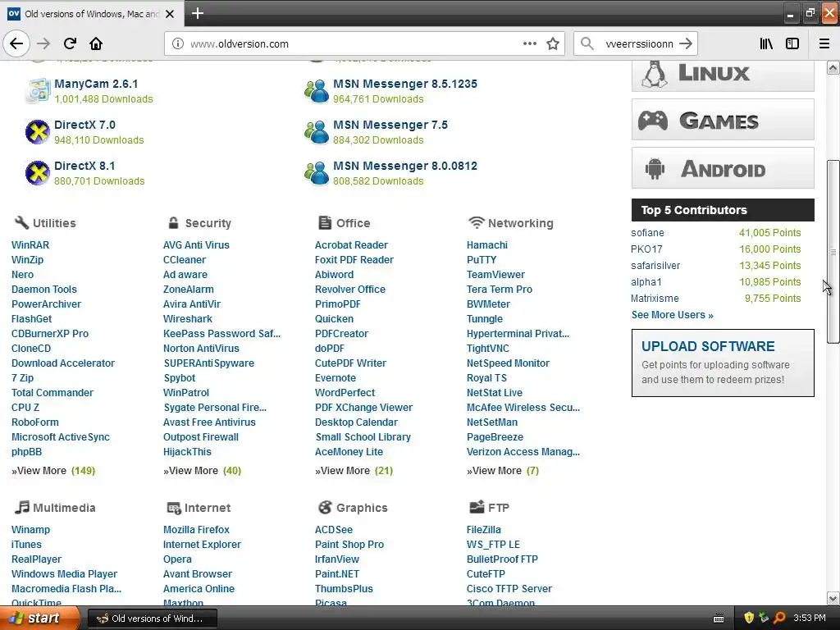Open a new tab with the plus button
Image resolution: width=840 pixels, height=630 pixels.
pyautogui.click(x=198, y=13)
